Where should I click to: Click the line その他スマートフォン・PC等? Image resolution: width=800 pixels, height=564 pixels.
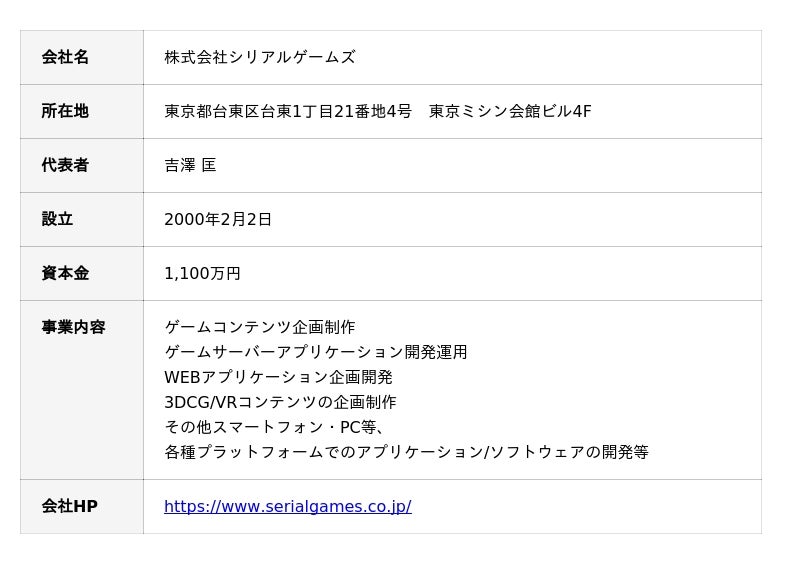(x=275, y=427)
